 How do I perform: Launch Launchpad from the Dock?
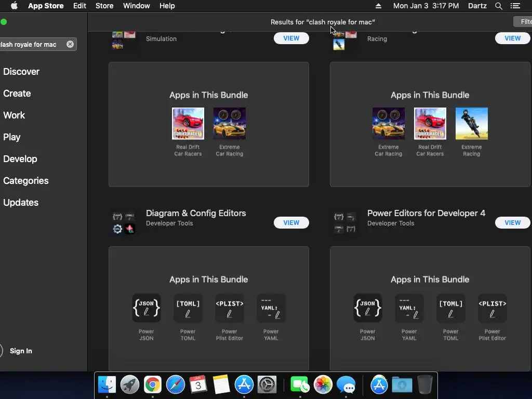click(x=129, y=385)
